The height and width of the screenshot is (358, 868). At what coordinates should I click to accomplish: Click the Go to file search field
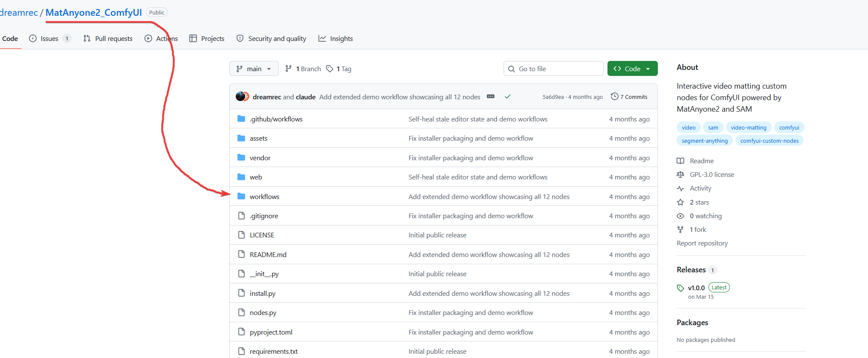pyautogui.click(x=553, y=69)
